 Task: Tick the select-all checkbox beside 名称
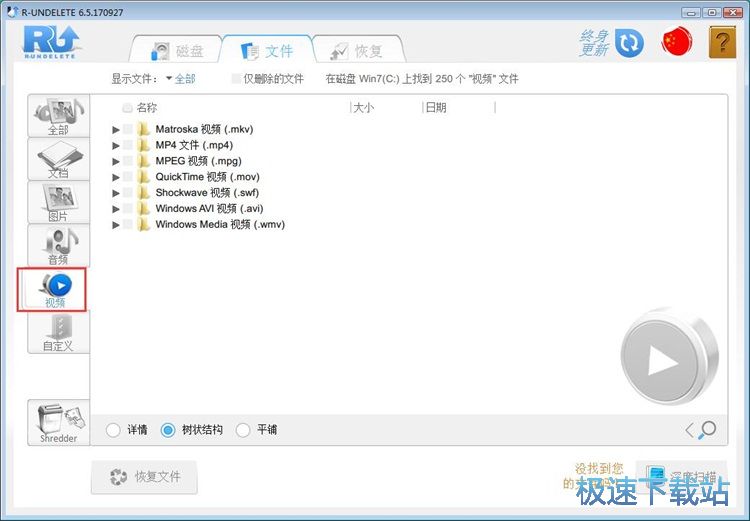point(127,108)
